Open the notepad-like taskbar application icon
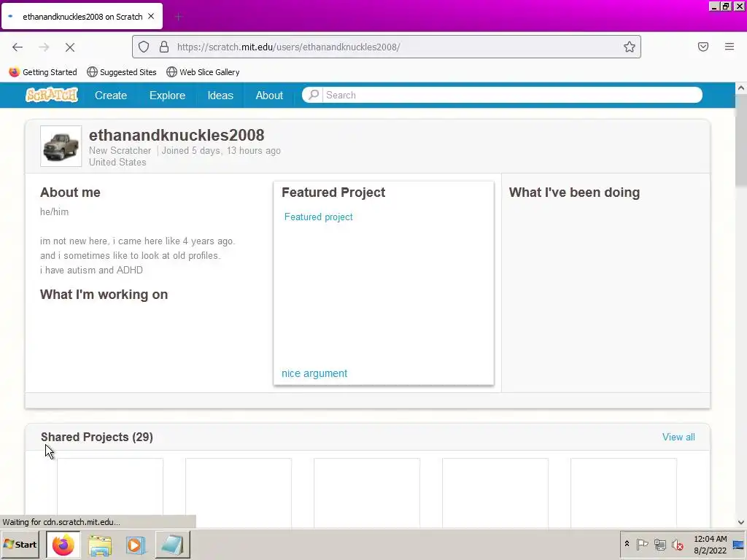The width and height of the screenshot is (747, 560). pos(172,545)
